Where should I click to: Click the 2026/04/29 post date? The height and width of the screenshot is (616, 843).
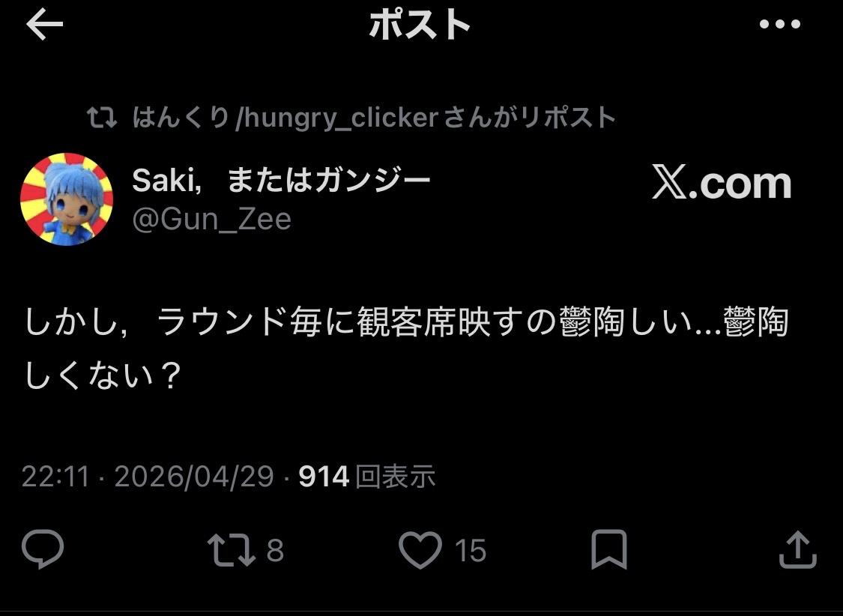click(193, 477)
